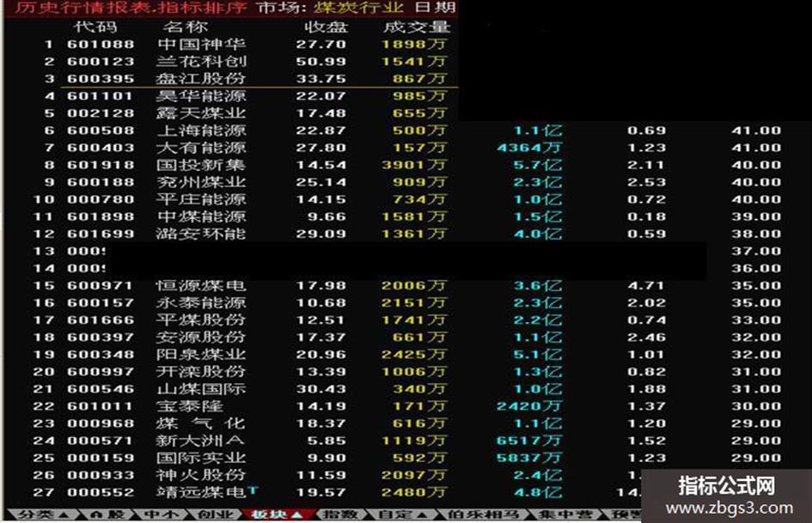Sort by the 收盘 column header
Viewport: 812px width, 523px height.
327,27
